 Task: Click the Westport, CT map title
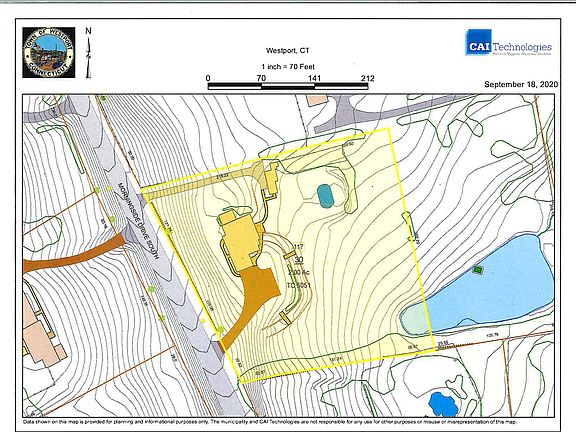click(x=288, y=51)
